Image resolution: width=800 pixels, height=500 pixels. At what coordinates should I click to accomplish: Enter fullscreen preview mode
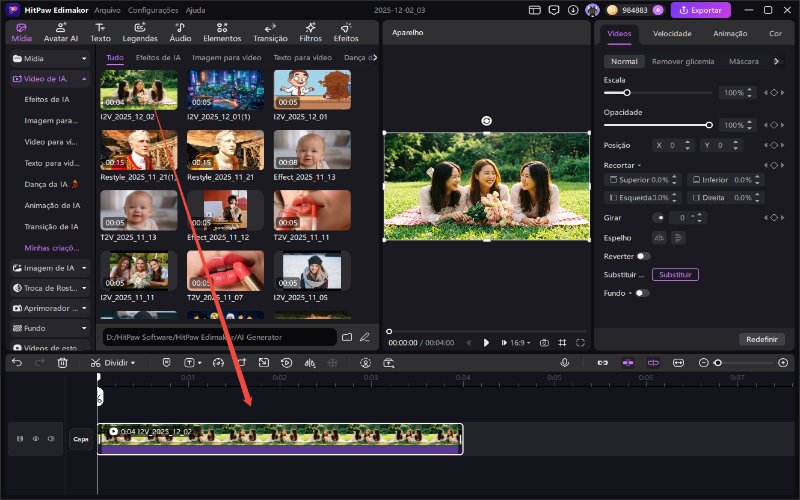pyautogui.click(x=580, y=343)
